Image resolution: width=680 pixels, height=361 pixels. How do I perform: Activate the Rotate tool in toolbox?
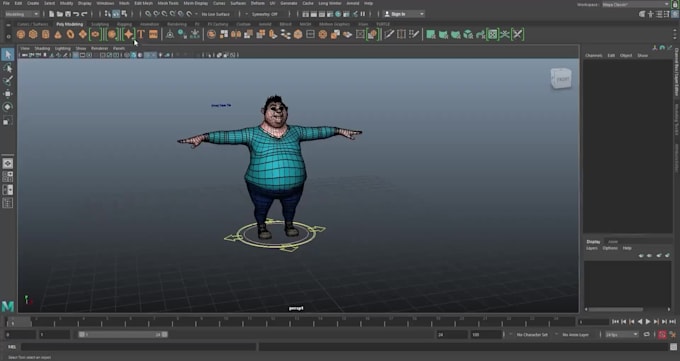pyautogui.click(x=8, y=107)
